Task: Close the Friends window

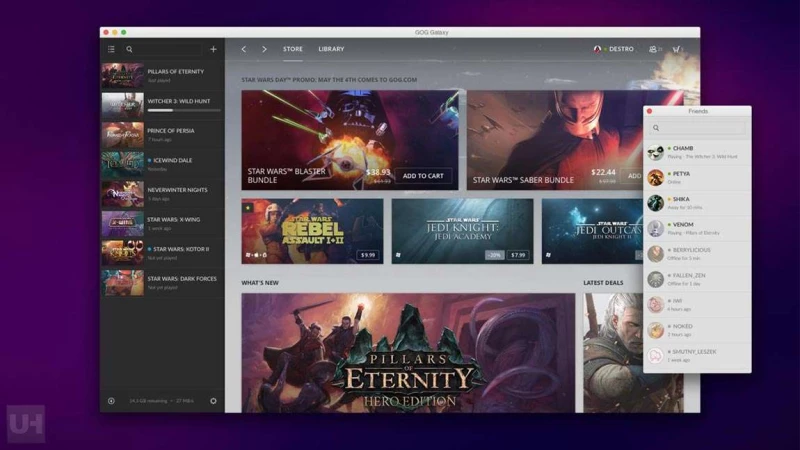Action: 649,111
